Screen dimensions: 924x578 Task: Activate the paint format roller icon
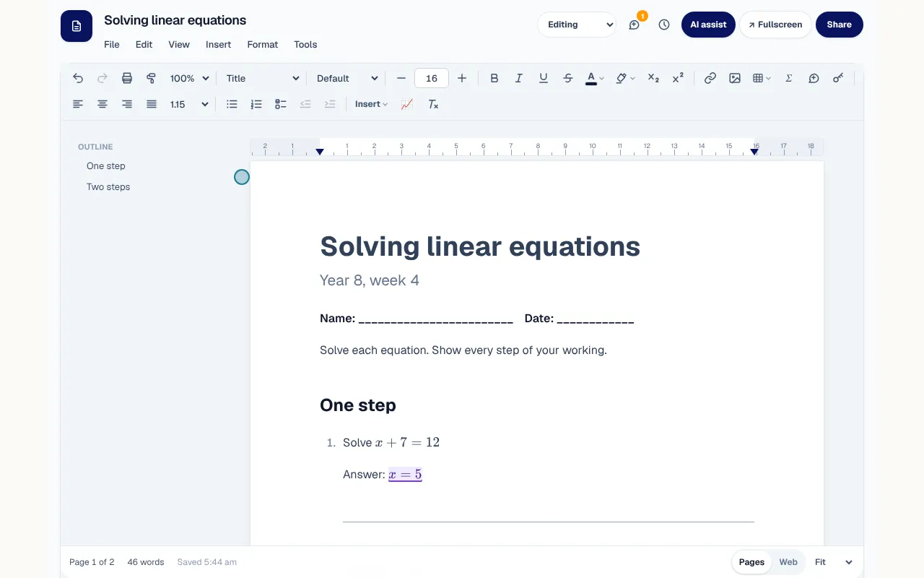(152, 78)
